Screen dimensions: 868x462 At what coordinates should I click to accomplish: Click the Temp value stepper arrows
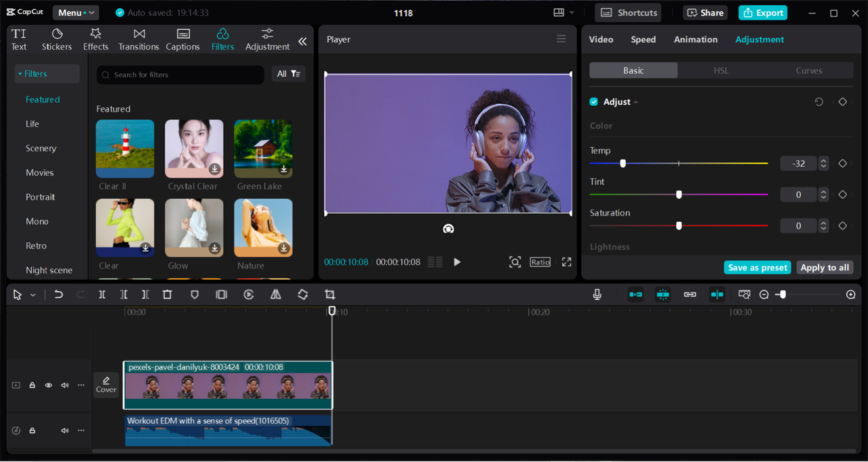coord(823,163)
